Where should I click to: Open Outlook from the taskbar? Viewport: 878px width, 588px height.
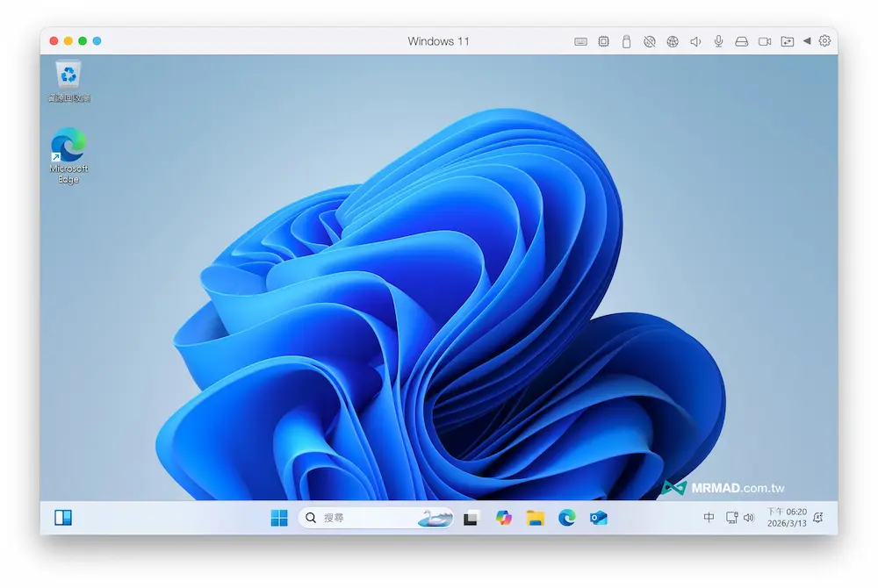coord(598,519)
